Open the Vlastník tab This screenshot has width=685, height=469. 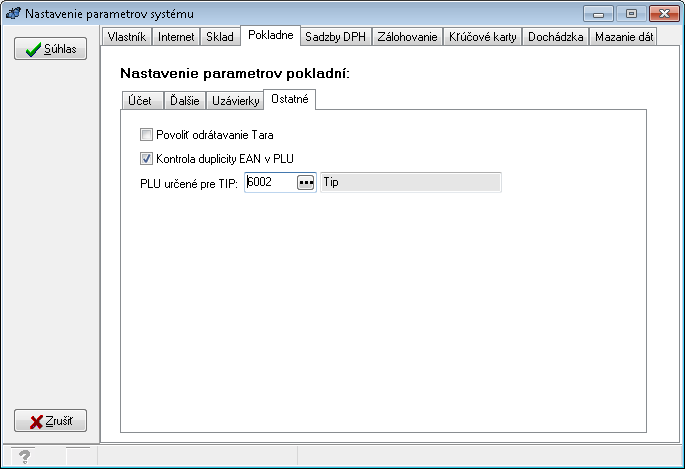127,37
